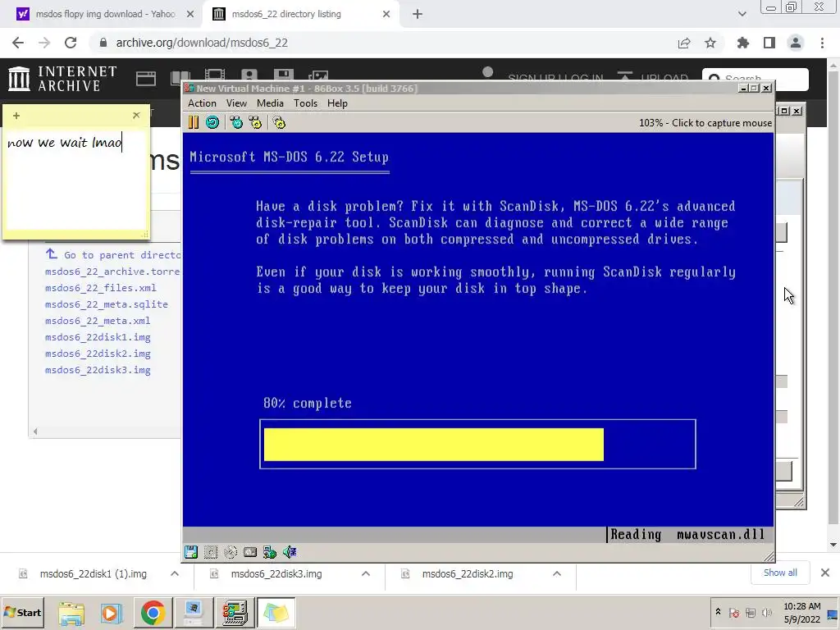Switch to Chrome via taskbar icon
840x630 pixels.
(x=153, y=612)
